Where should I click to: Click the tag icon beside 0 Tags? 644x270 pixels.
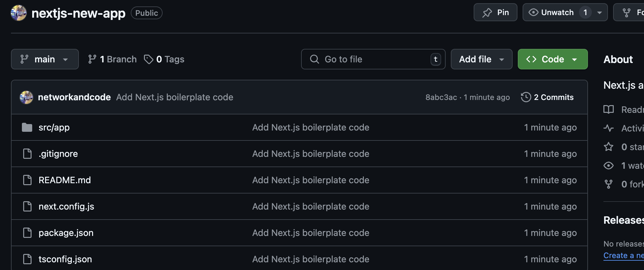click(148, 59)
